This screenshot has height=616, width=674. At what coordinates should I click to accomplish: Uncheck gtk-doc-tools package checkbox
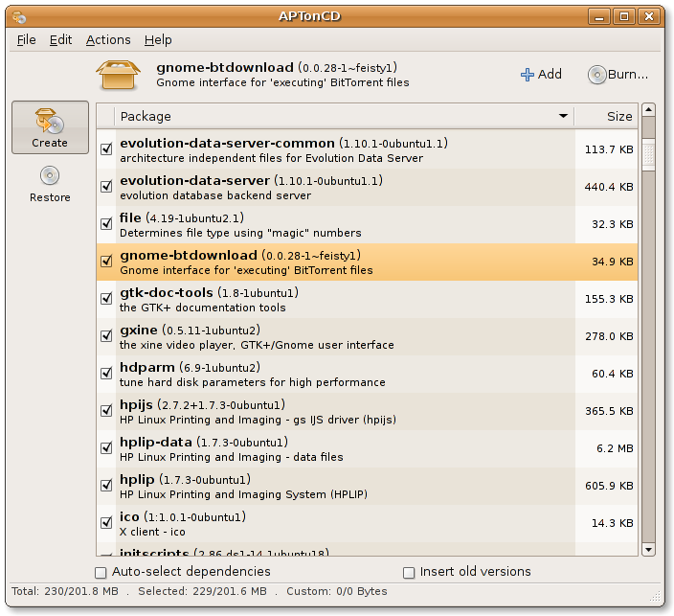tap(106, 299)
